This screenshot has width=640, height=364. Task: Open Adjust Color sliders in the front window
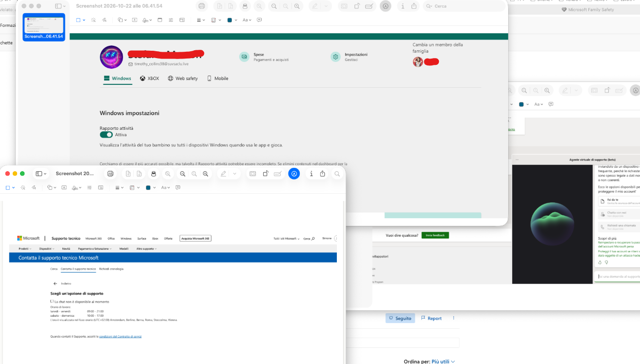pos(89,187)
